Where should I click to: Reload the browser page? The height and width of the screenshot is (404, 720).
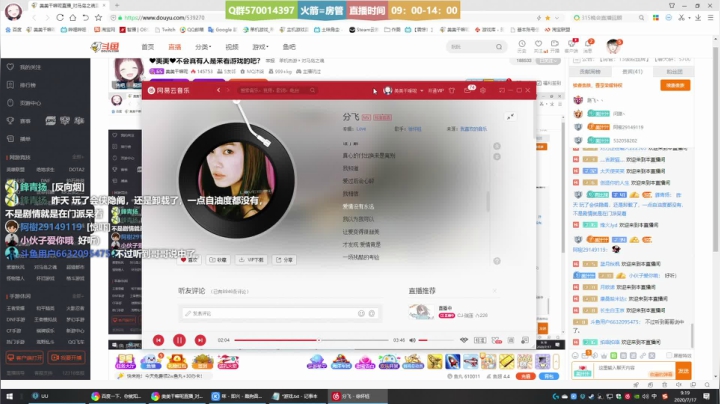60,17
